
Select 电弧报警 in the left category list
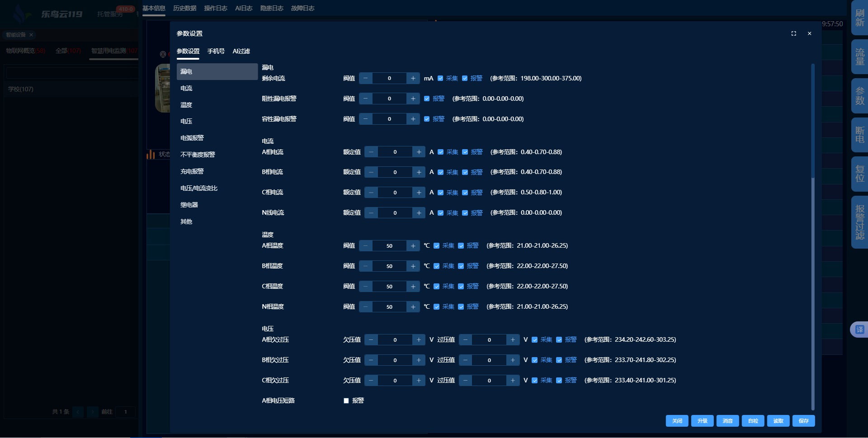(x=192, y=138)
